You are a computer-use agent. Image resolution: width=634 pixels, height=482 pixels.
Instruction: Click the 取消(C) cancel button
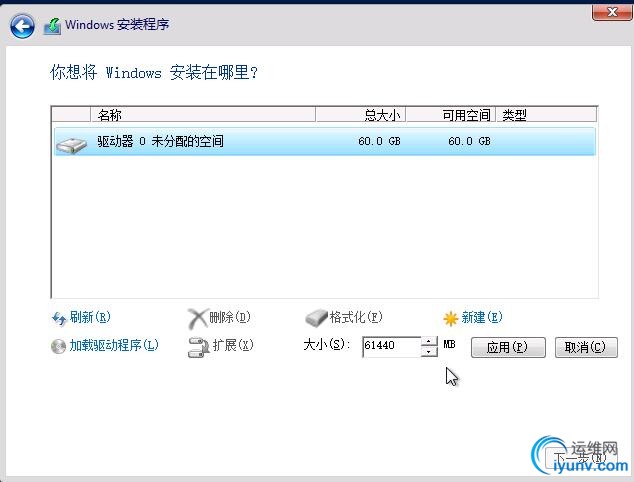click(586, 347)
